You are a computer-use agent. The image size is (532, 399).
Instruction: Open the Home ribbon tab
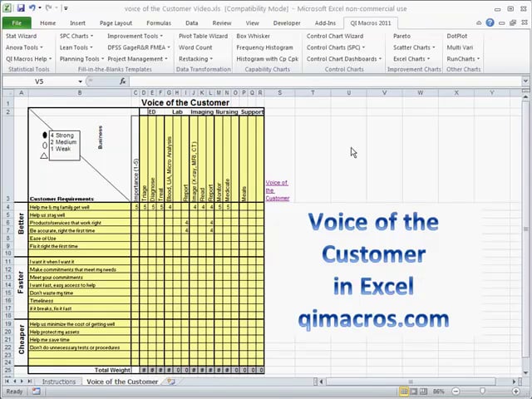coord(48,23)
